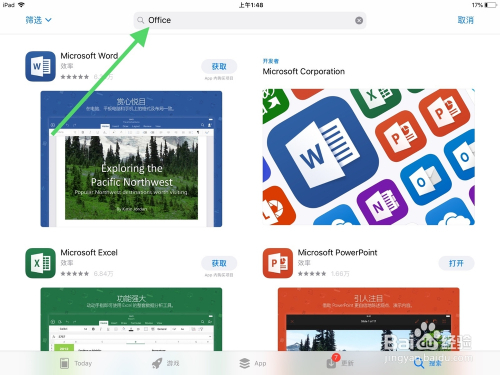Tap the battery indicator in status bar
Viewport: 500px width, 375px height.
pos(491,5)
